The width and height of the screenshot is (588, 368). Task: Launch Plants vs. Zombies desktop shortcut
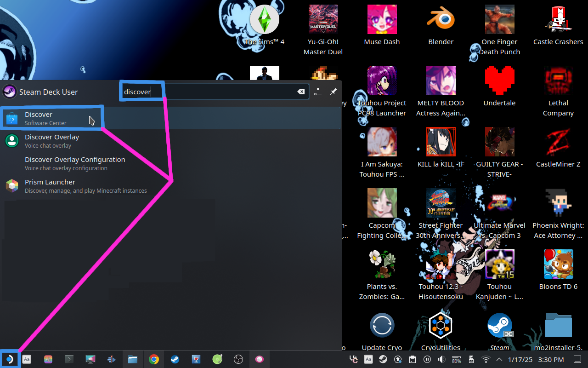click(382, 275)
